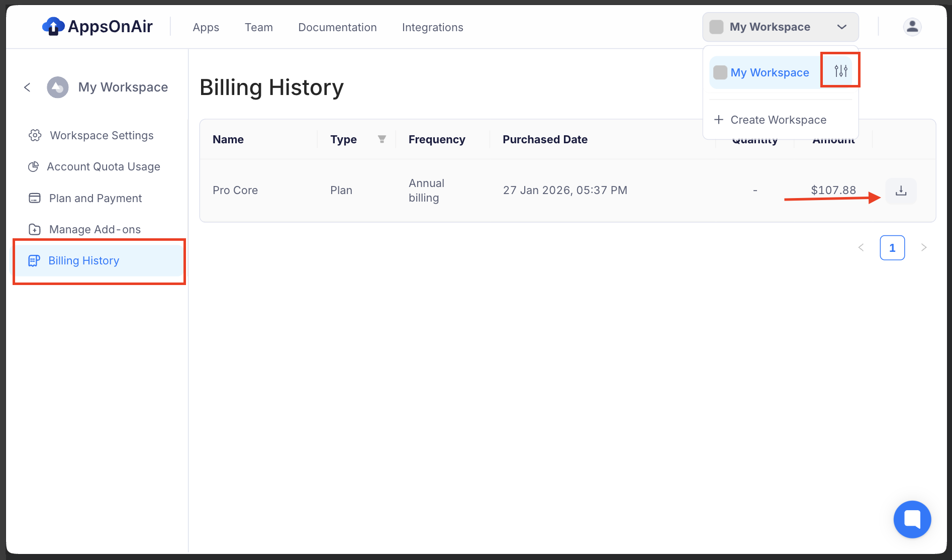
Task: Open Manage Add-ons in sidebar
Action: coord(94,229)
